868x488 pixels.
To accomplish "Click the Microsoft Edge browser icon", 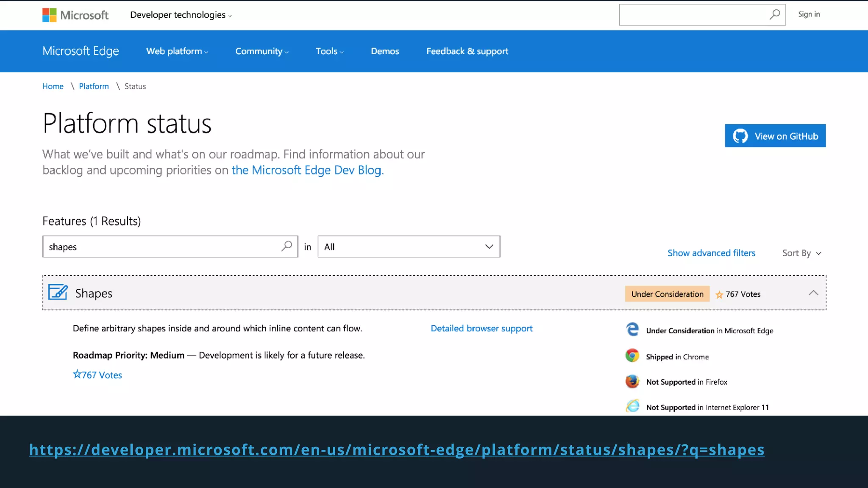I will coord(632,329).
